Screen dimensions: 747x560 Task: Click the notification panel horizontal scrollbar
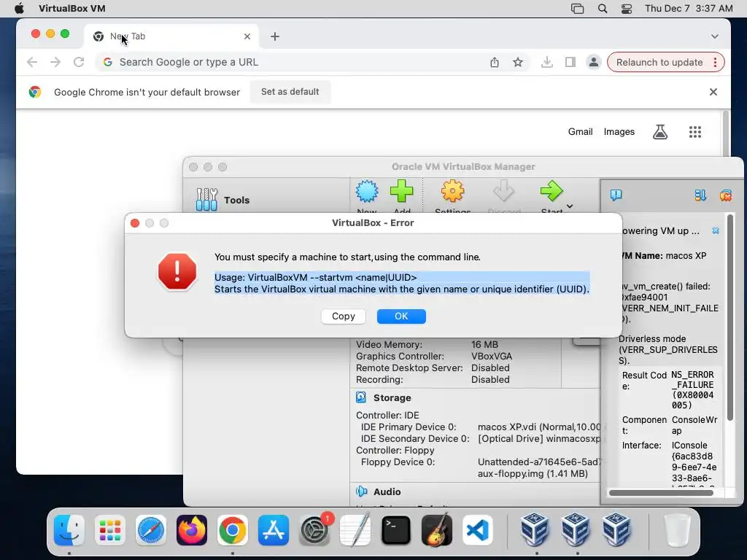[x=661, y=493]
